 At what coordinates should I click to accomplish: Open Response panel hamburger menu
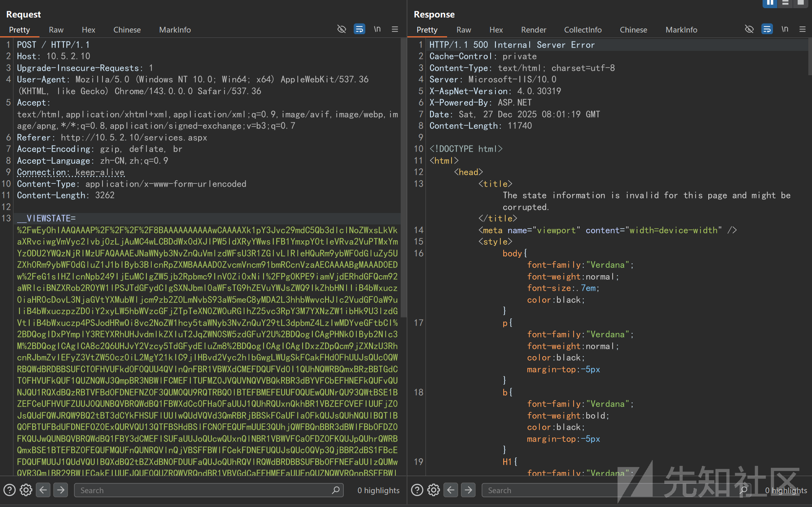803,29
